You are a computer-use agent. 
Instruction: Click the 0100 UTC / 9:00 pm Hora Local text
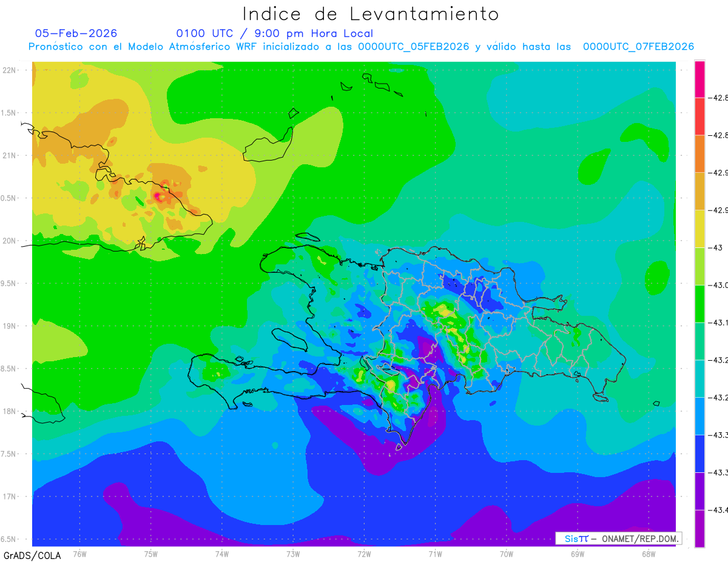275,33
